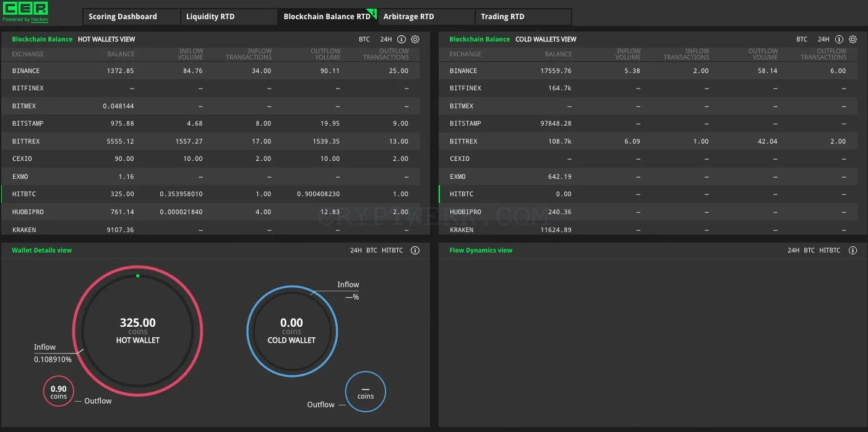Viewport: 868px width, 432px height.
Task: Sort hot wallets by Balance column
Action: [121, 54]
